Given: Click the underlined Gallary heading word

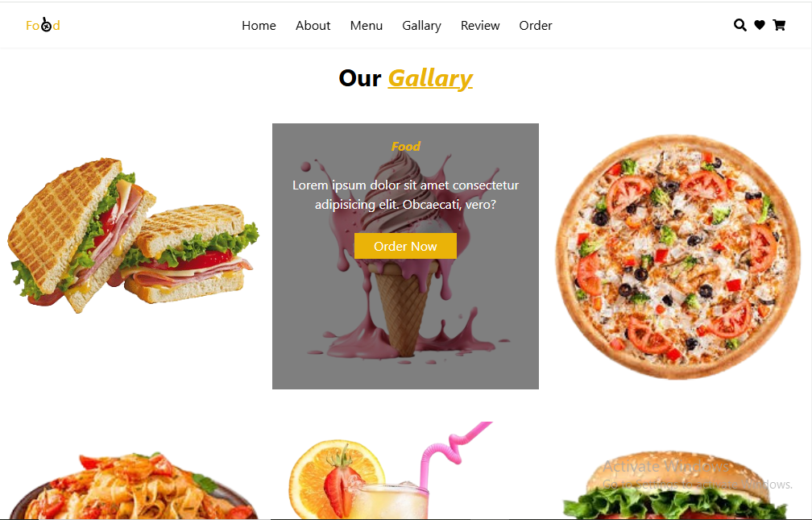Looking at the screenshot, I should point(430,78).
